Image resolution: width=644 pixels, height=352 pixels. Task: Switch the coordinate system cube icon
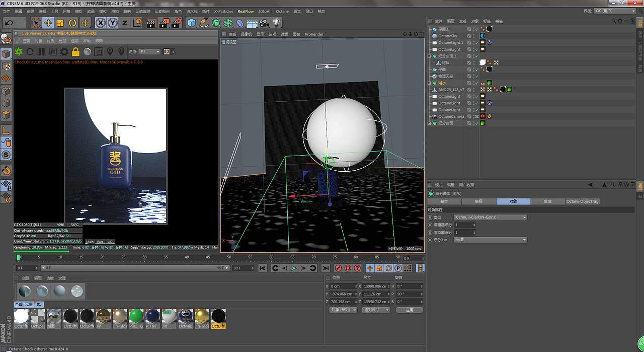(137, 23)
